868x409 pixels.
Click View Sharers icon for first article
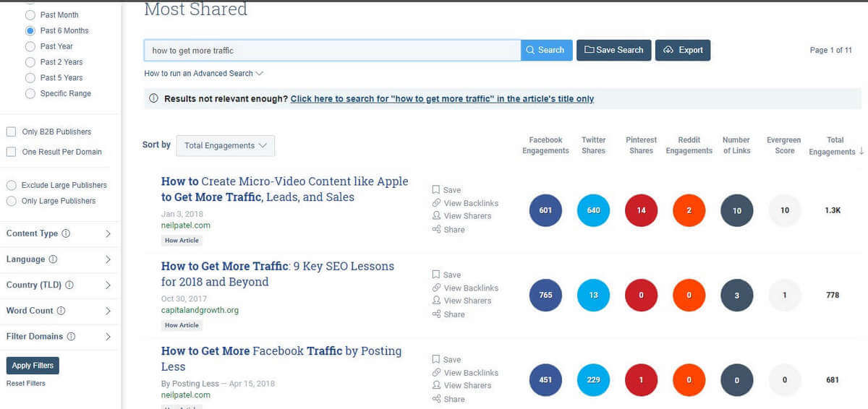point(436,216)
